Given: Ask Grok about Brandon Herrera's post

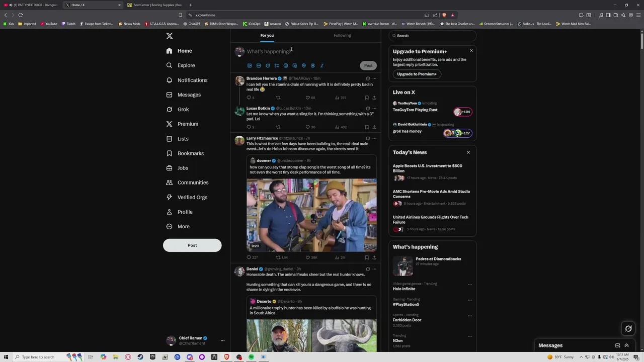Looking at the screenshot, I should coord(368,78).
